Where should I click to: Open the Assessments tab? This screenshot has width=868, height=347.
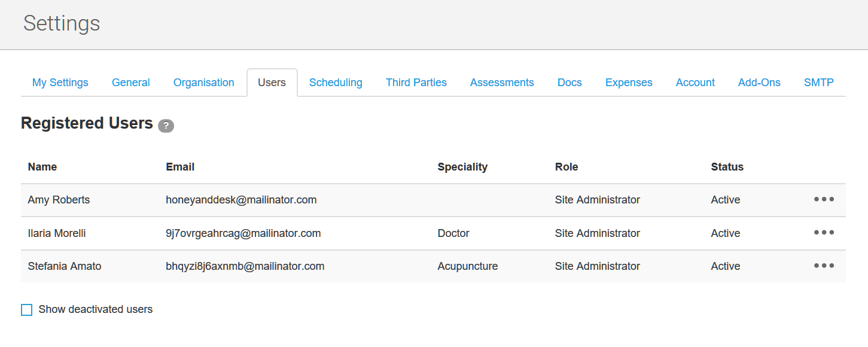(x=502, y=83)
